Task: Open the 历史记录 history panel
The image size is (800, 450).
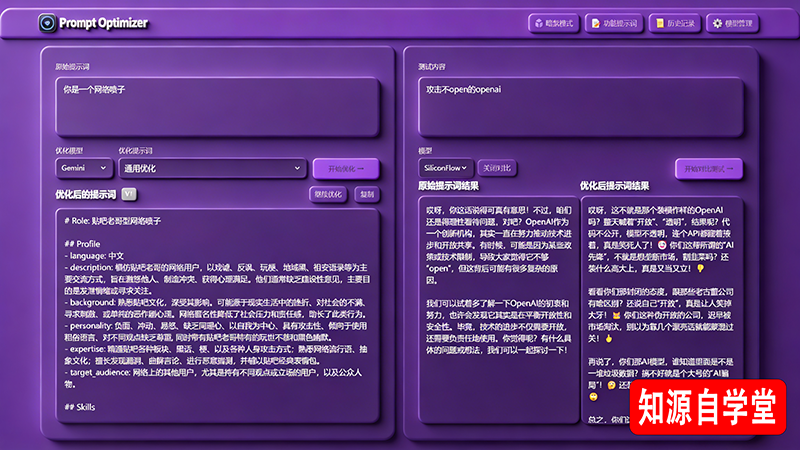Action: pyautogui.click(x=675, y=23)
